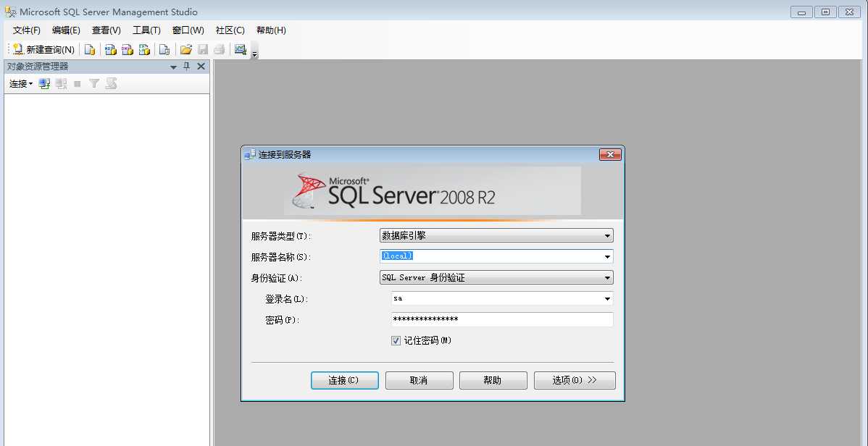Click the SSMS application icon in title bar
Image resolution: width=868 pixels, height=446 pixels.
[10, 12]
